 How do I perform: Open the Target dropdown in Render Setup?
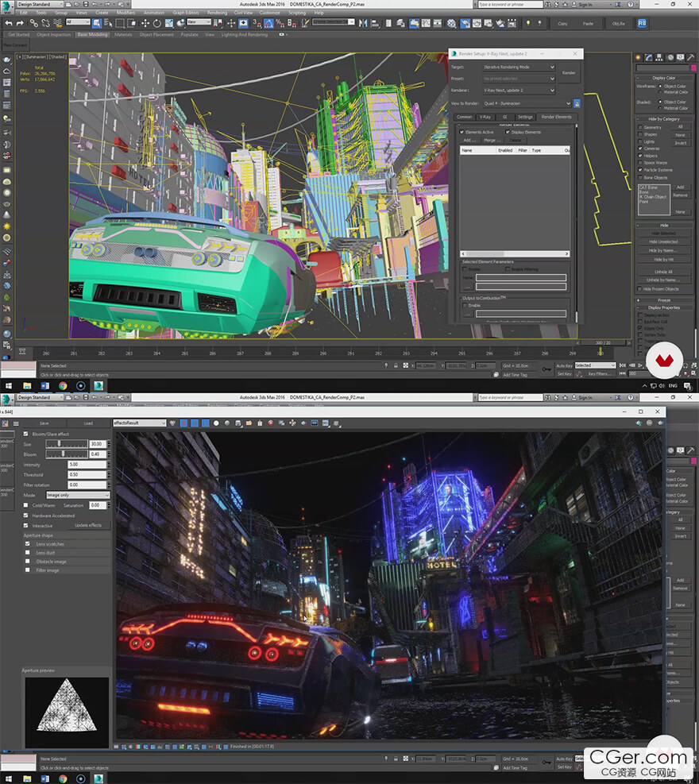tap(519, 67)
